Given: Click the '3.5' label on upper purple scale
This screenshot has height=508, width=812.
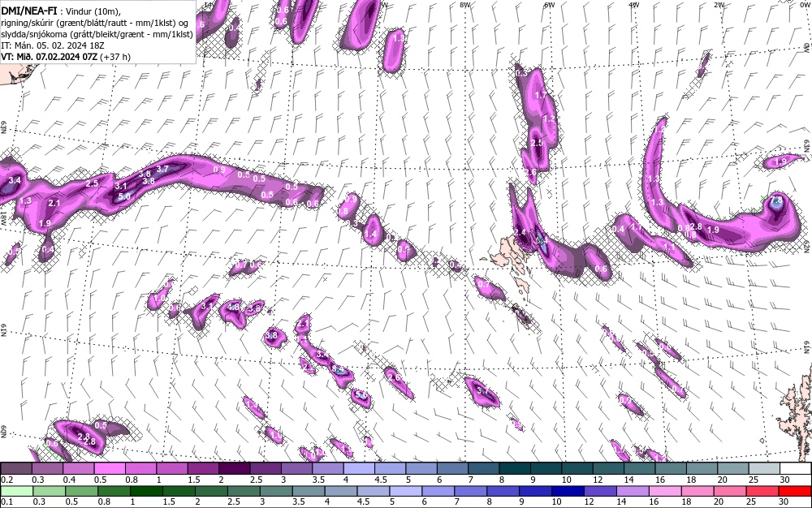Looking at the screenshot, I should (318, 480).
